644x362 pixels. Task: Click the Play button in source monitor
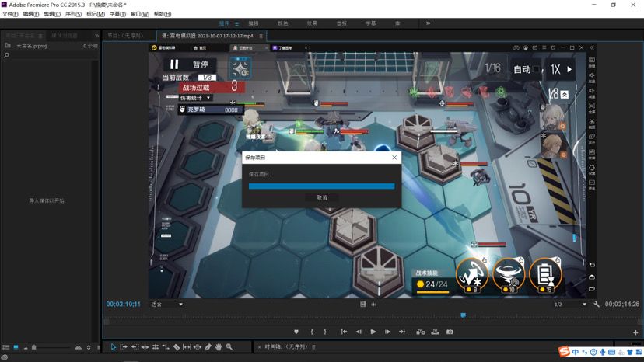pyautogui.click(x=373, y=332)
